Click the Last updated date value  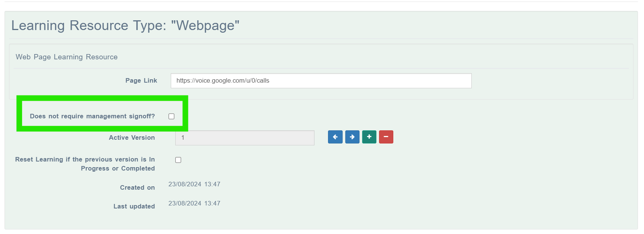click(194, 203)
